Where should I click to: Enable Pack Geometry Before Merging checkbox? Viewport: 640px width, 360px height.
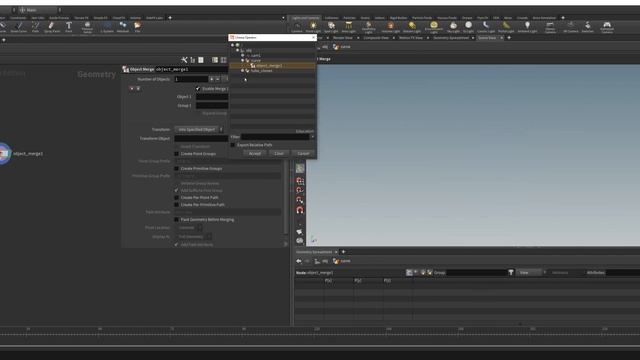point(176,220)
